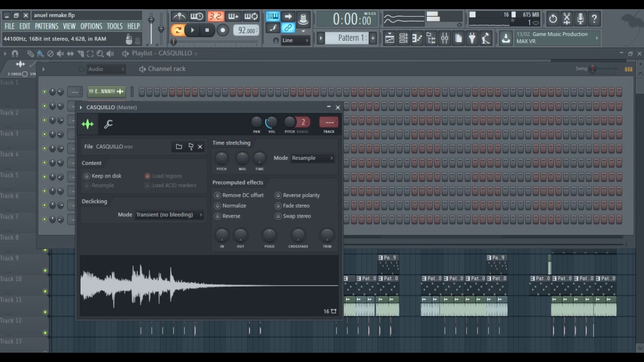Select the playlist Slice tool
Screen dimensions: 644x362
point(80,53)
